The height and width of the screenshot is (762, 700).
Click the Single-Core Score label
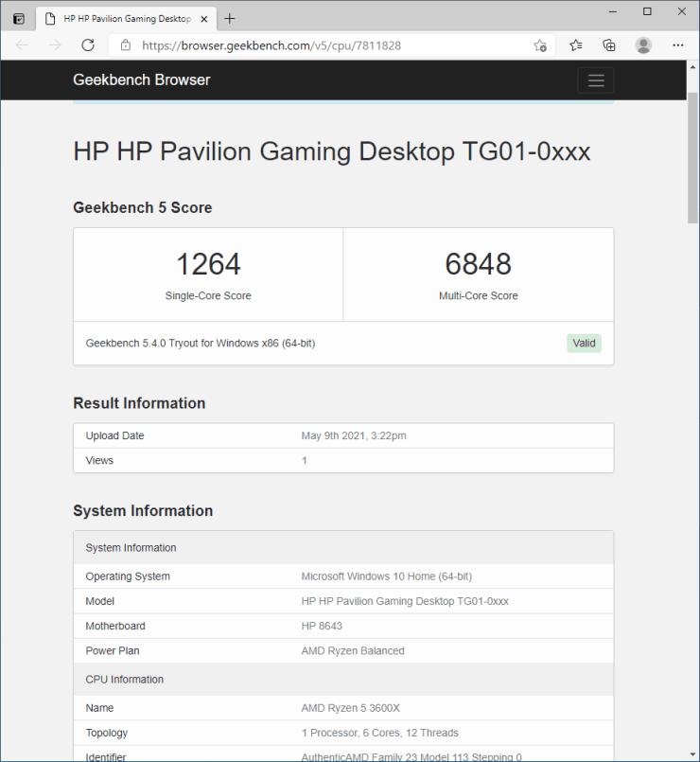click(x=208, y=296)
